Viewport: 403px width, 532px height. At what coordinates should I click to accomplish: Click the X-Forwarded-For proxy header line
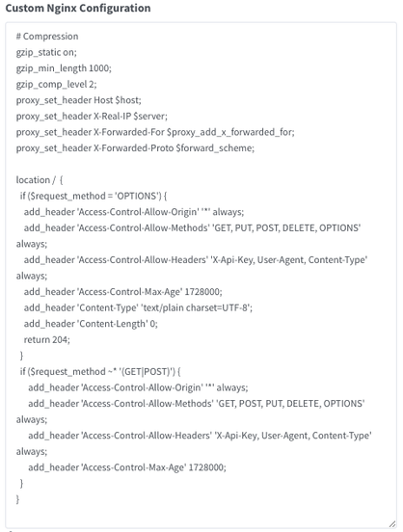155,132
